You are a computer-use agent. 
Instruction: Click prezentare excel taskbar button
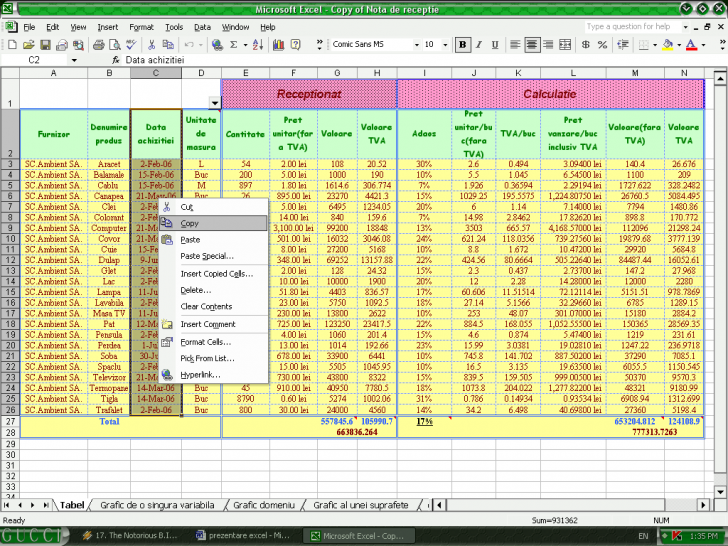(x=243, y=535)
